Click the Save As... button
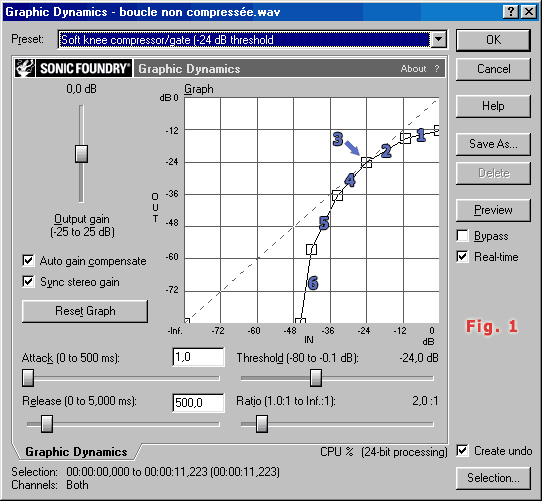 493,144
